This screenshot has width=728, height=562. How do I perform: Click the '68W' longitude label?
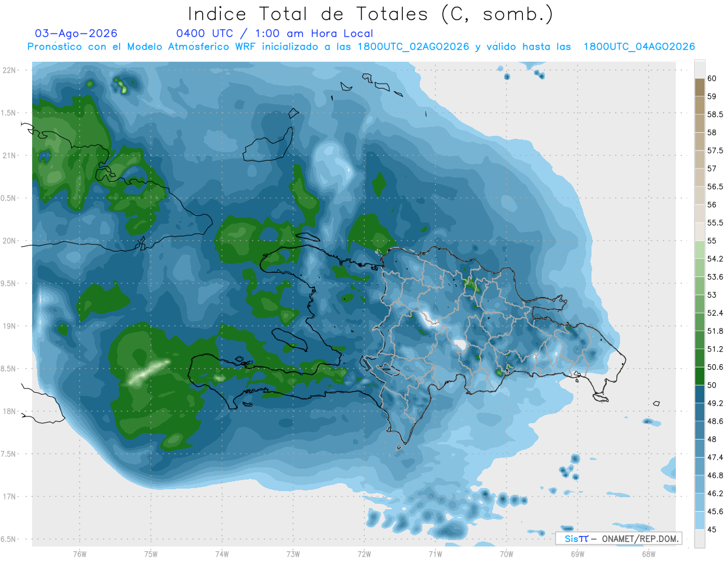pyautogui.click(x=649, y=554)
